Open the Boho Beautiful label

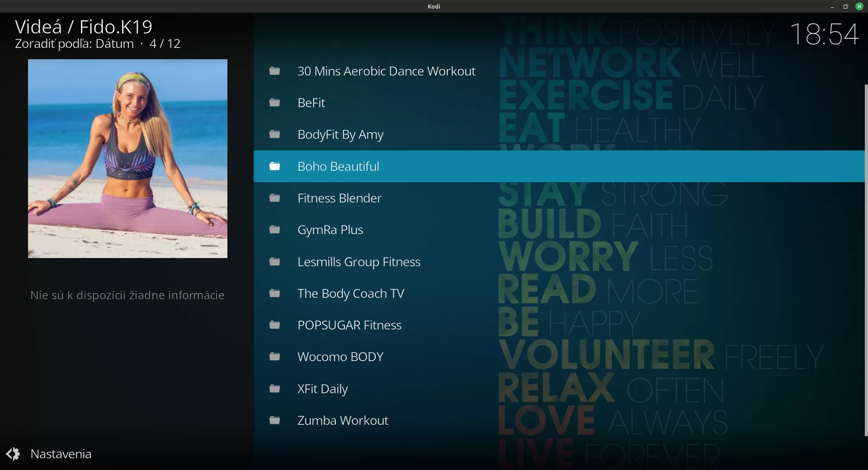[338, 166]
